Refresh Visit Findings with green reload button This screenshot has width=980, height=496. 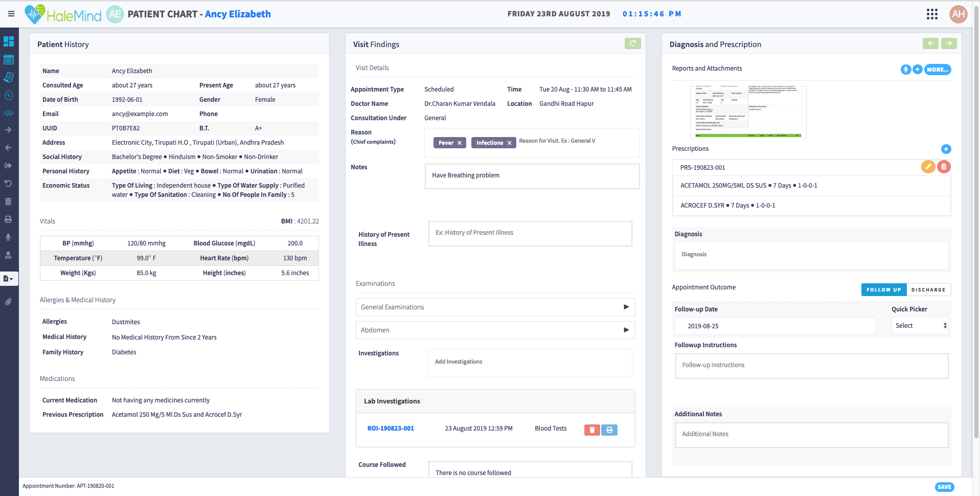(x=632, y=43)
